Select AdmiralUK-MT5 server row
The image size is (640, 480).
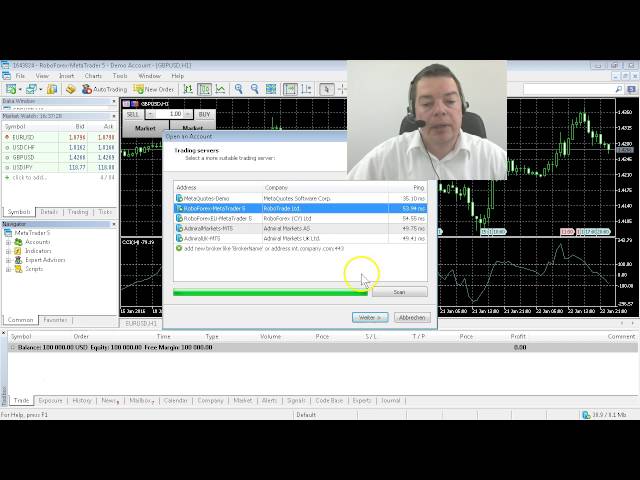point(300,238)
